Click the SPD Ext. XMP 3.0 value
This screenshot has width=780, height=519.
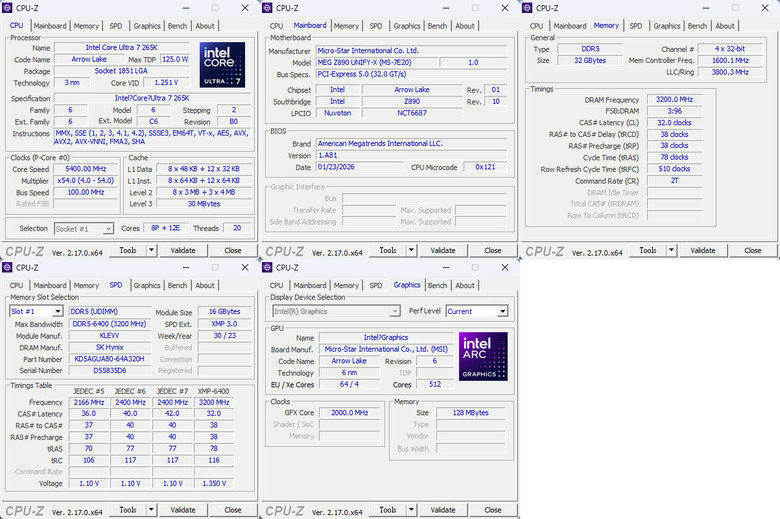click(x=224, y=324)
